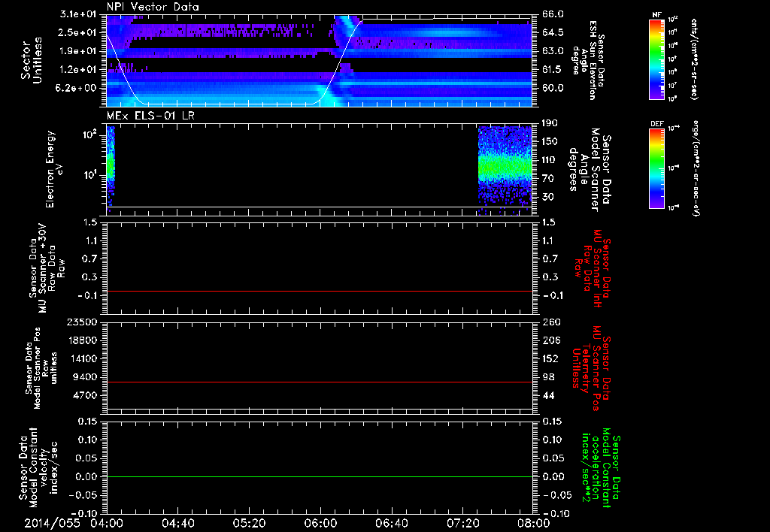Viewport: 770px width, 532px height.
Task: Click the 08:00 time axis label
Action: pyautogui.click(x=534, y=523)
